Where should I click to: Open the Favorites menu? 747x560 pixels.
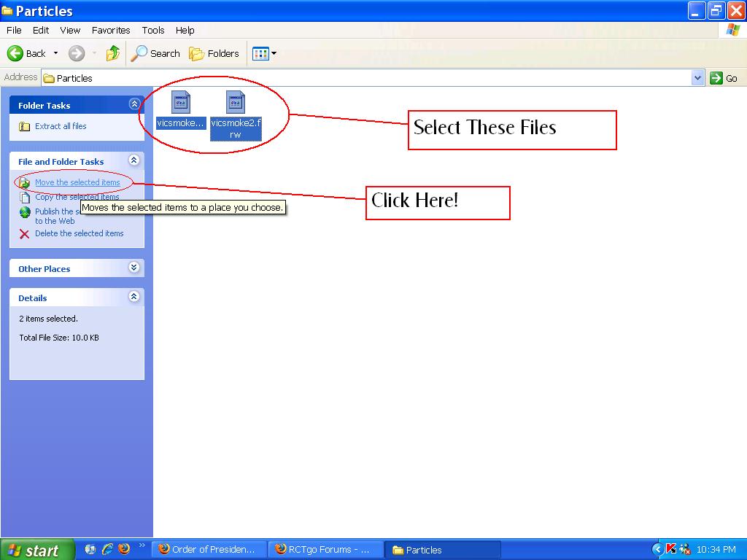tap(111, 30)
